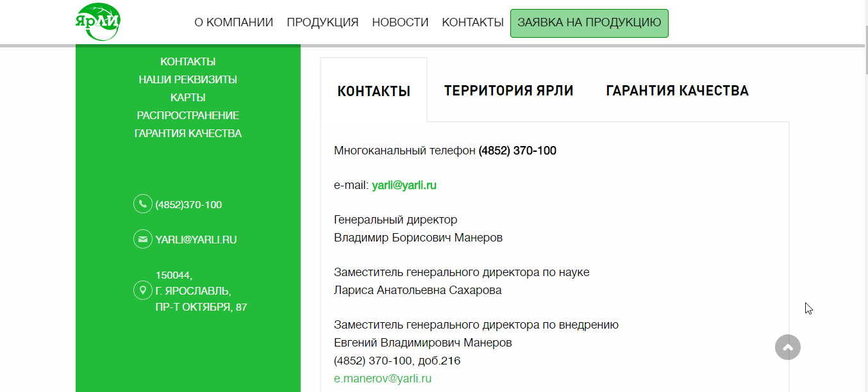
Task: Click the yarli@yarli.ru email link
Action: tap(404, 185)
